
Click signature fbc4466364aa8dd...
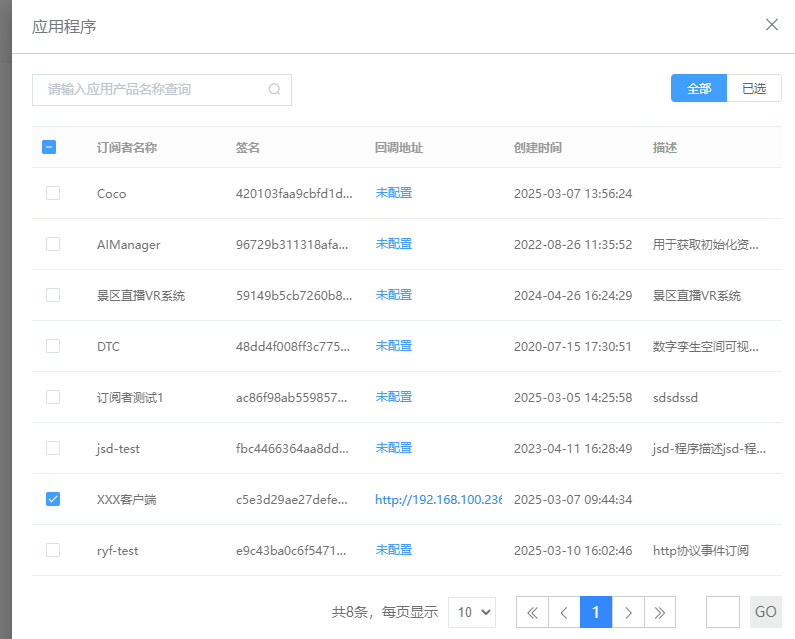293,448
